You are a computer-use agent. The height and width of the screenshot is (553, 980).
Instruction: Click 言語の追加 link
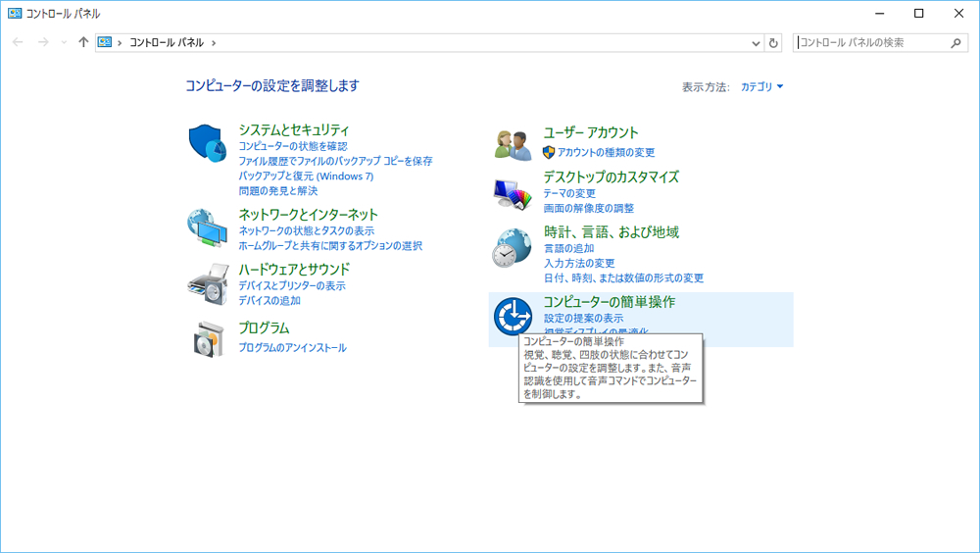(x=568, y=248)
